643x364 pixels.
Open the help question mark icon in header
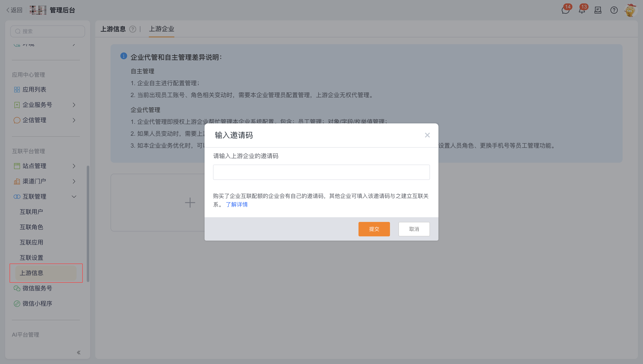(614, 10)
